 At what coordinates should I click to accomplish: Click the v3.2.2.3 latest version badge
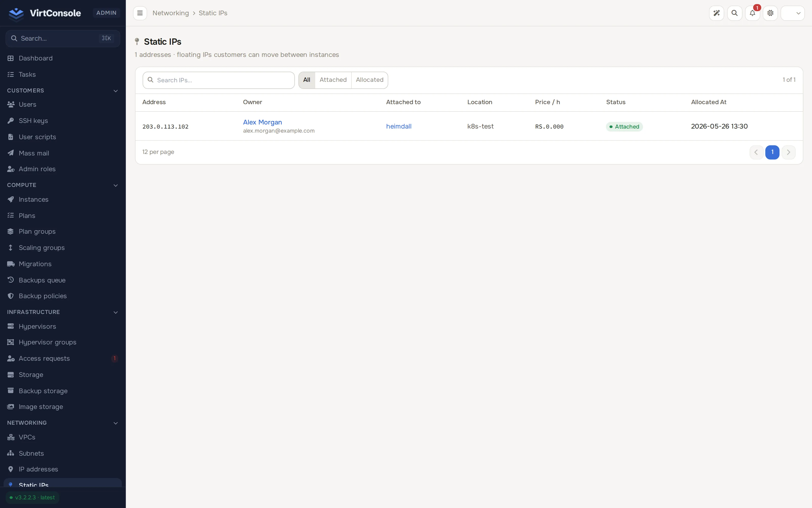coord(32,498)
